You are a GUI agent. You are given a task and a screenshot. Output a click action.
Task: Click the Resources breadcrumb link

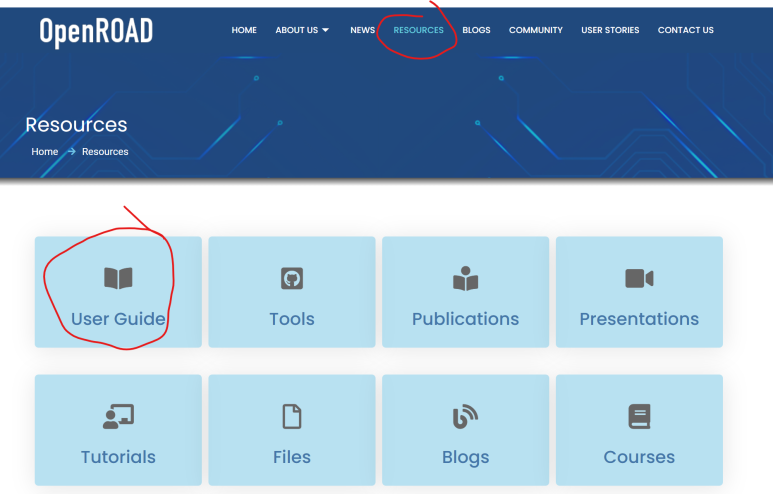105,151
